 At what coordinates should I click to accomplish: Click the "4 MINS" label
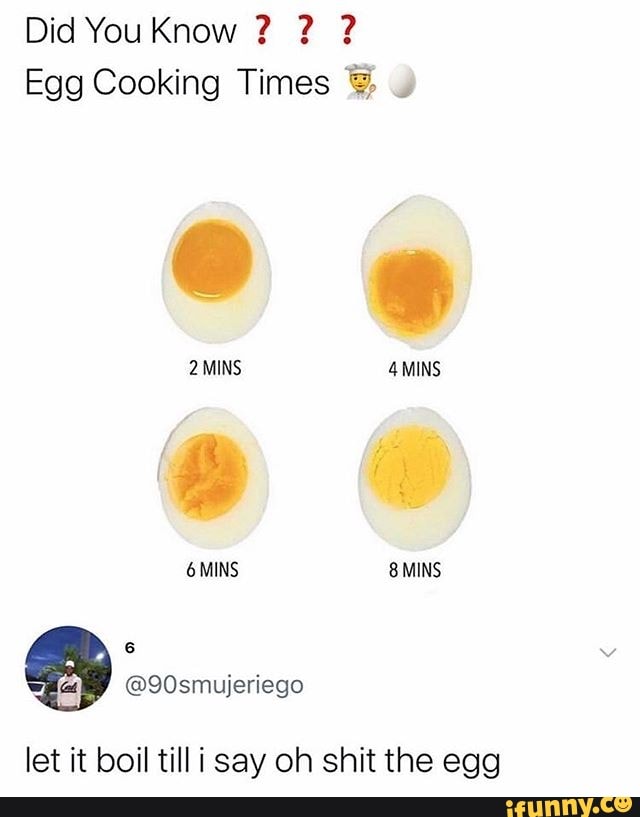(414, 369)
